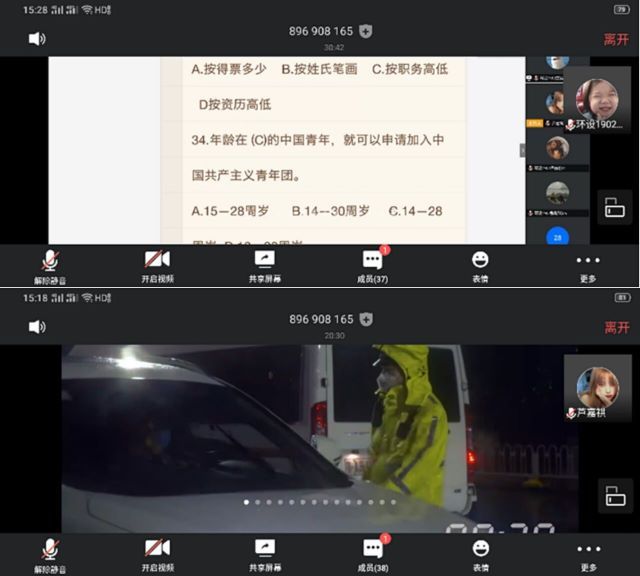Open the 成员(38) members list
The width and height of the screenshot is (640, 576).
tap(373, 556)
